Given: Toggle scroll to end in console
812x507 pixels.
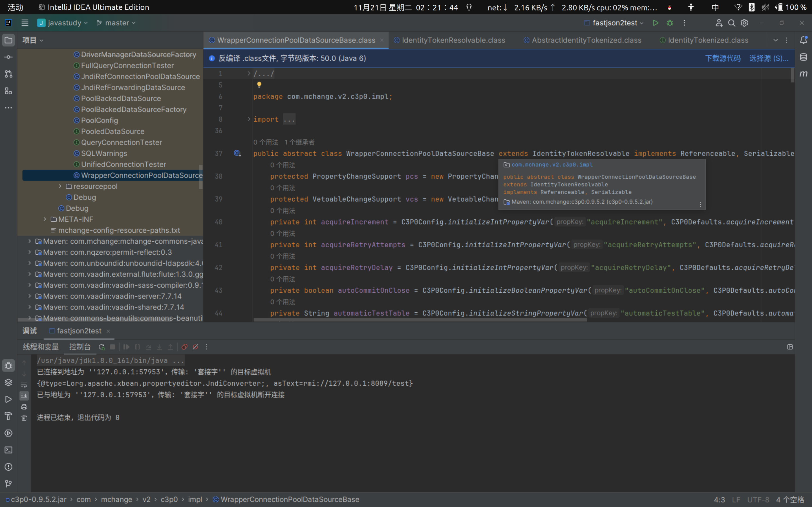Looking at the screenshot, I should coord(24,396).
